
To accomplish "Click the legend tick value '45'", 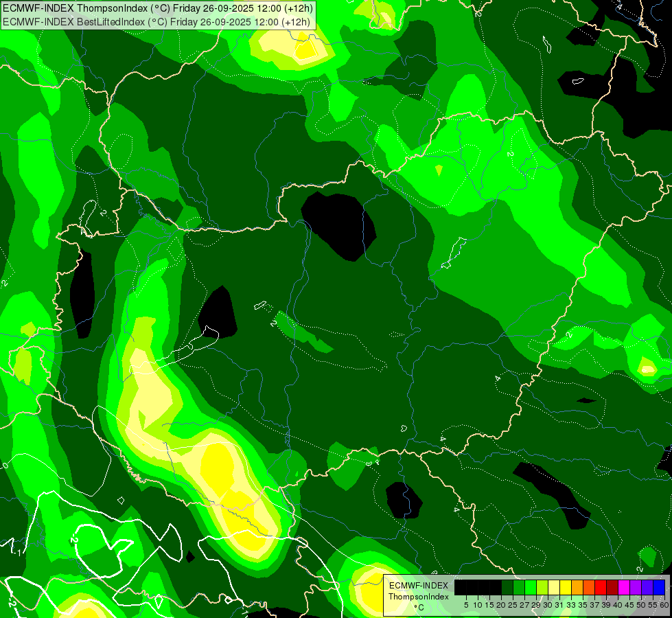I will coord(629,605).
